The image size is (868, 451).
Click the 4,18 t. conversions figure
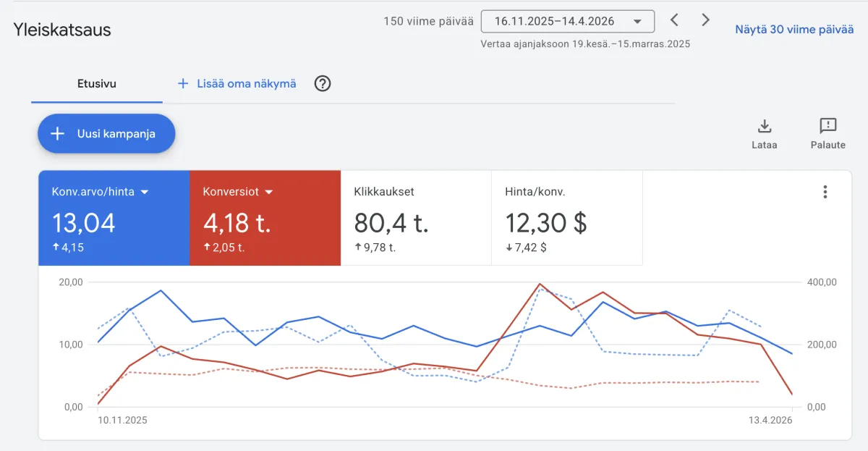pyautogui.click(x=237, y=223)
